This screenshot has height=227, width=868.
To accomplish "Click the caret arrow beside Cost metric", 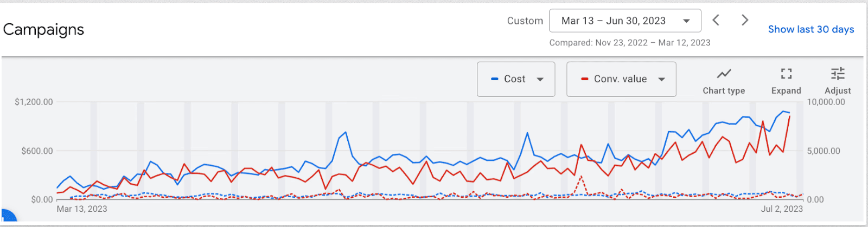I will pos(540,79).
